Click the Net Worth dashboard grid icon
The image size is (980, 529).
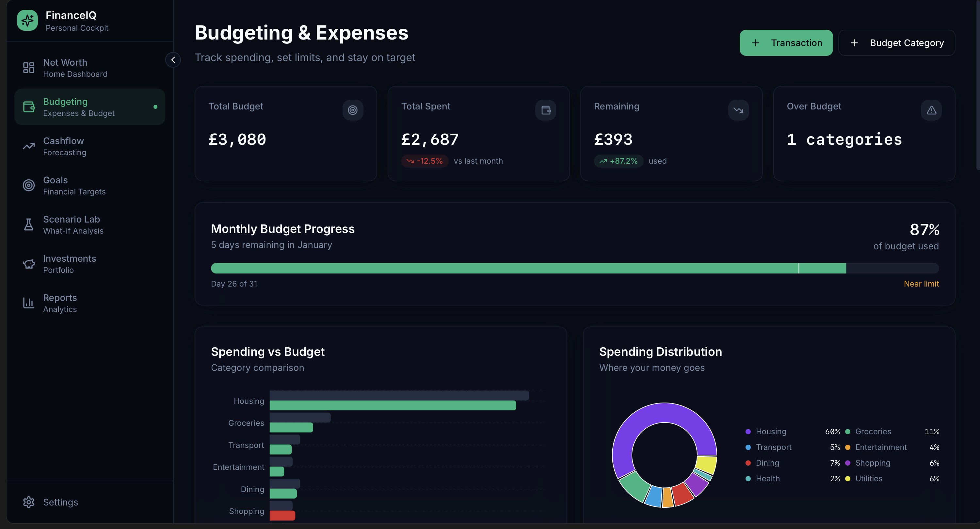28,67
